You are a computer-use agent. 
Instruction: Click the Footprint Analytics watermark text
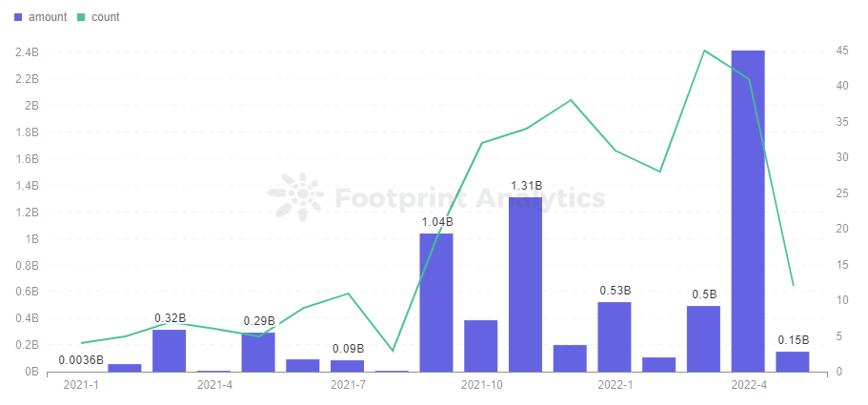click(470, 198)
